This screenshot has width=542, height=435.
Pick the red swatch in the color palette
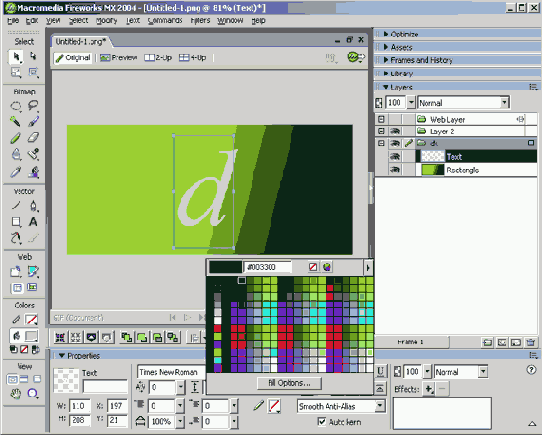[217, 328]
